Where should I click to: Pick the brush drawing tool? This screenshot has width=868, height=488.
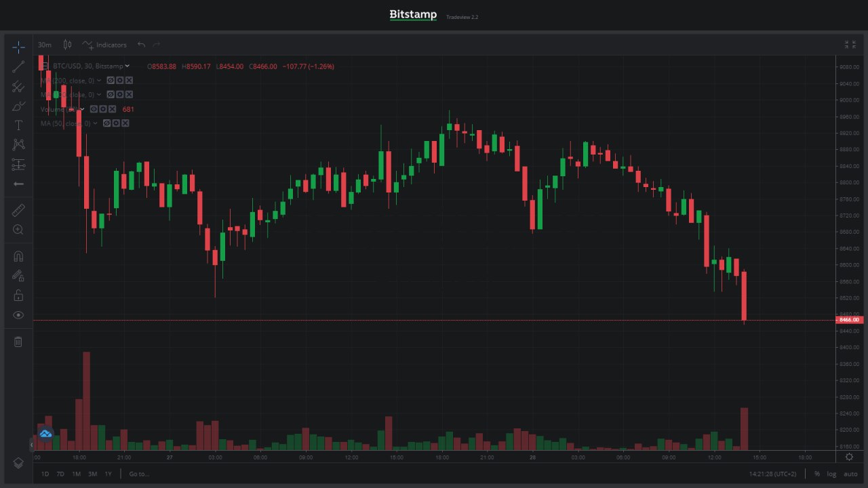[x=18, y=106]
